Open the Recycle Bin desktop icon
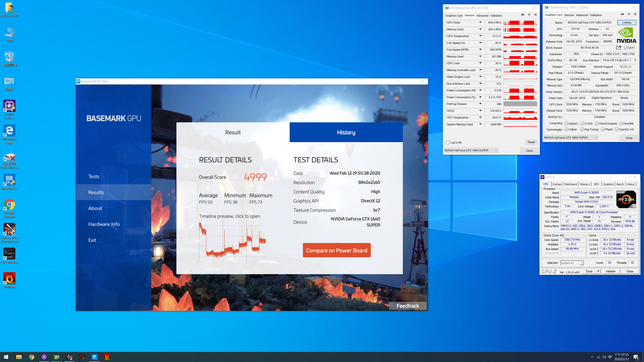Image resolution: width=644 pixels, height=362 pixels. tap(9, 59)
